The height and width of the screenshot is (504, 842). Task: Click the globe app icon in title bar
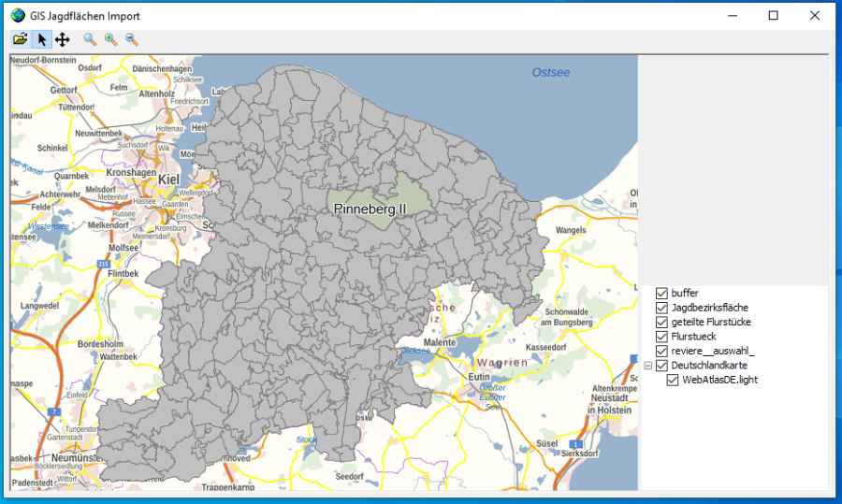[x=17, y=15]
